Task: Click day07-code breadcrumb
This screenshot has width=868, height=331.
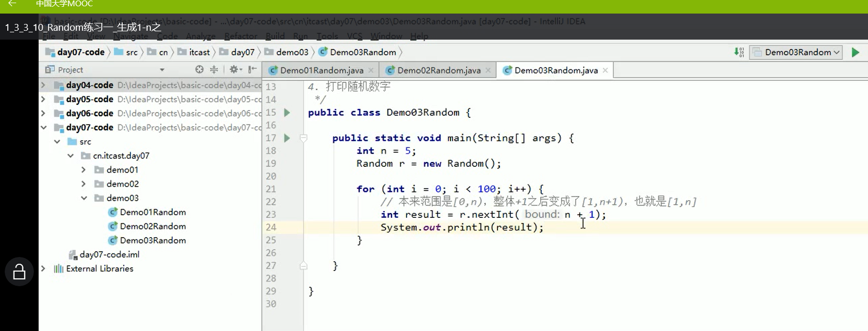Action: (75, 52)
